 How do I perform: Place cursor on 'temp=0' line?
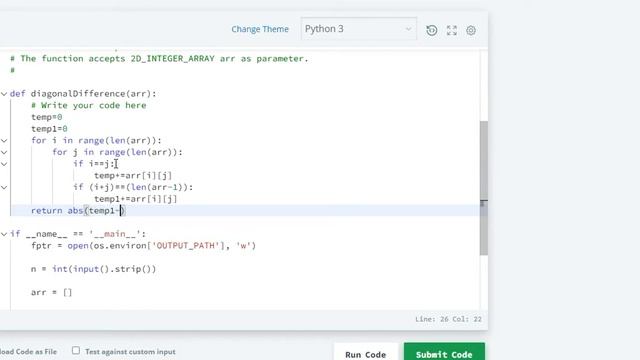[x=47, y=117]
